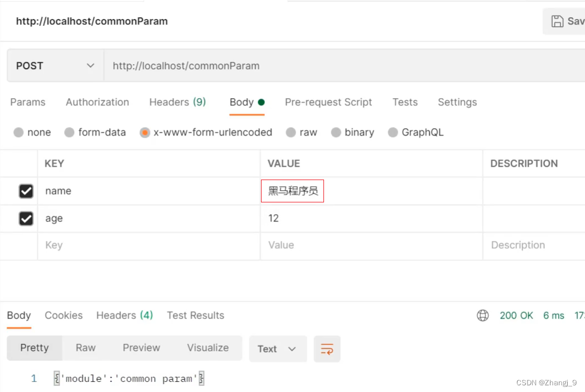Click the Save floppy disk icon

click(x=557, y=21)
